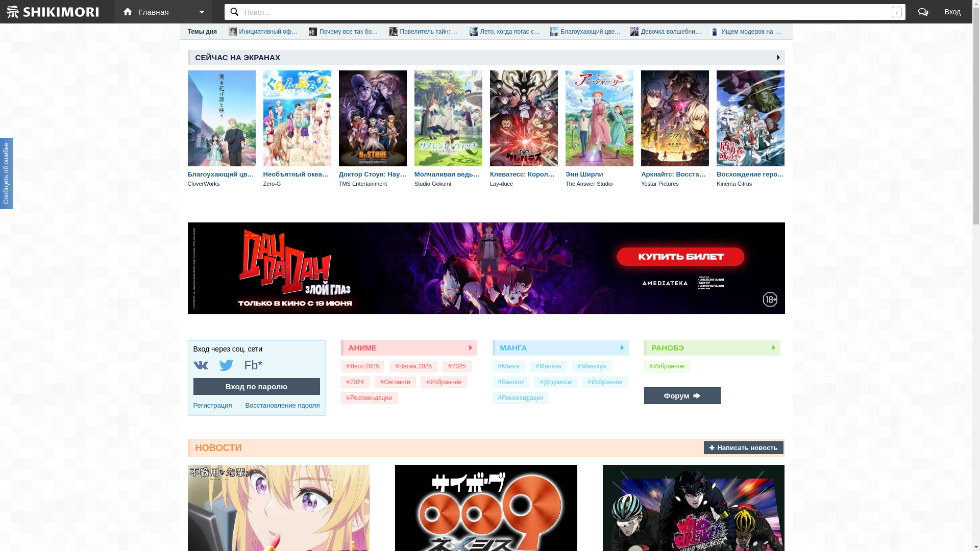Open the НОВОСТИ section heading

coord(218,448)
